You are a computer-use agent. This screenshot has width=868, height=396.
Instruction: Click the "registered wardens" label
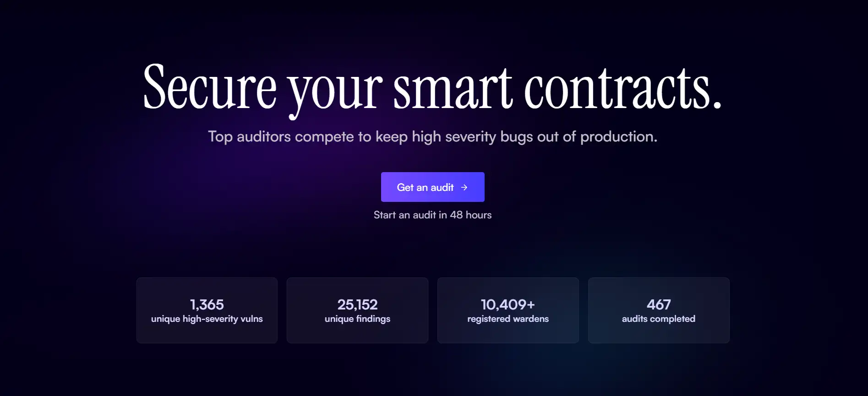pyautogui.click(x=508, y=319)
